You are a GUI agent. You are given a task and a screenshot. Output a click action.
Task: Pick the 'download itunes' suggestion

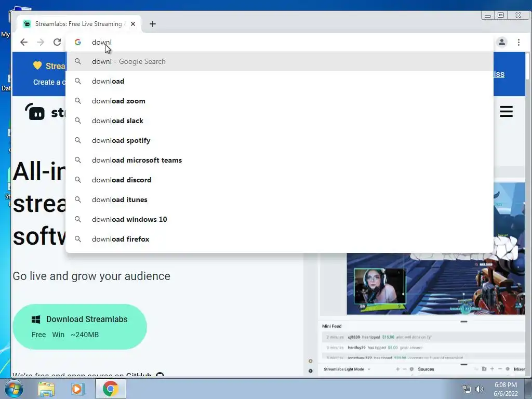coord(280,199)
